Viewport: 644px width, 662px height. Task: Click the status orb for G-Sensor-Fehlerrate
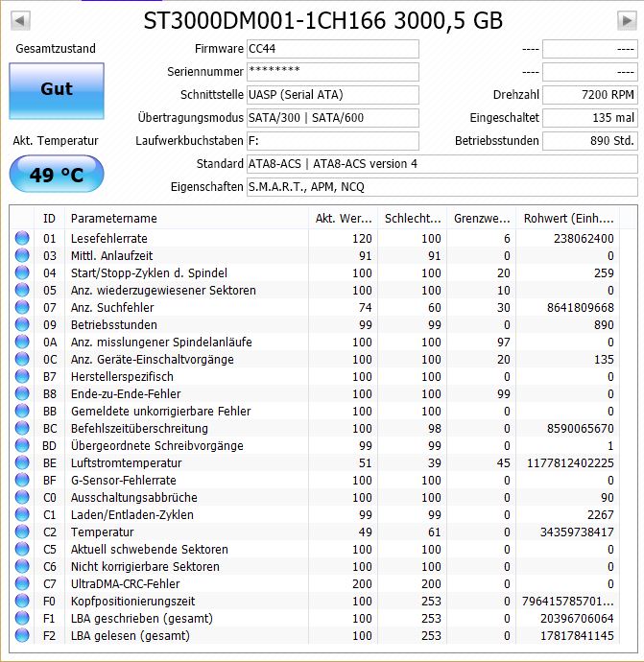tap(22, 480)
